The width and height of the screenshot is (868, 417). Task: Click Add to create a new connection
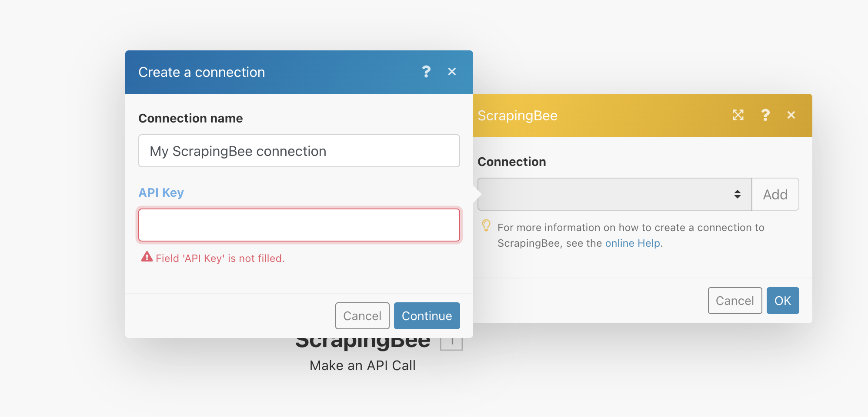(x=775, y=194)
